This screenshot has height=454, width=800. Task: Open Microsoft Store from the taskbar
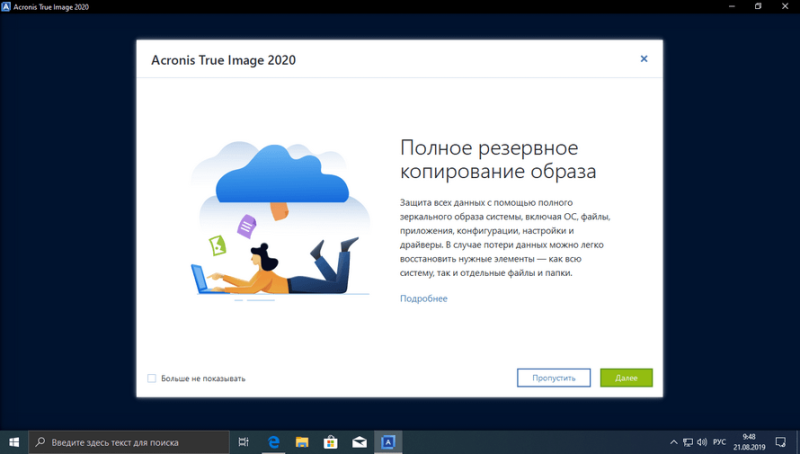coord(331,442)
